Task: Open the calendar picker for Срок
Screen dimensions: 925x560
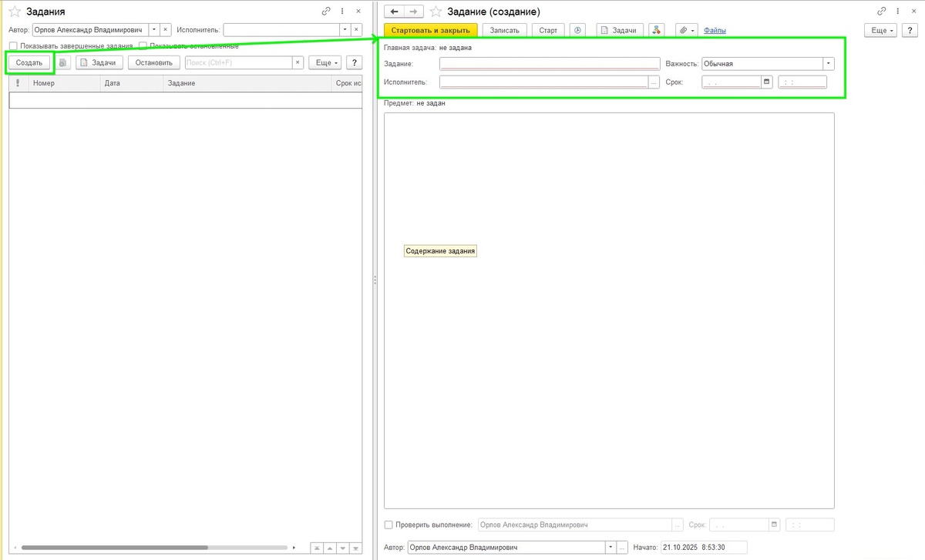Action: tap(766, 82)
